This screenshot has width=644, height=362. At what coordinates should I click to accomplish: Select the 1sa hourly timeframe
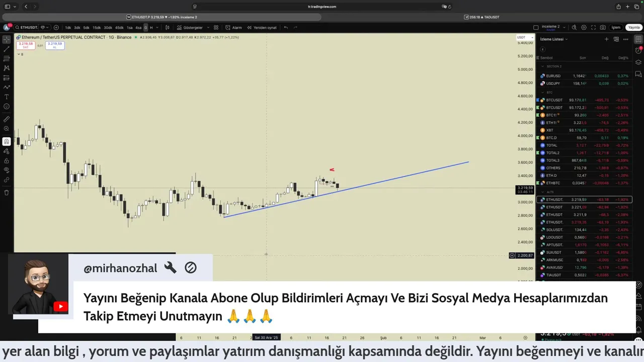[130, 28]
